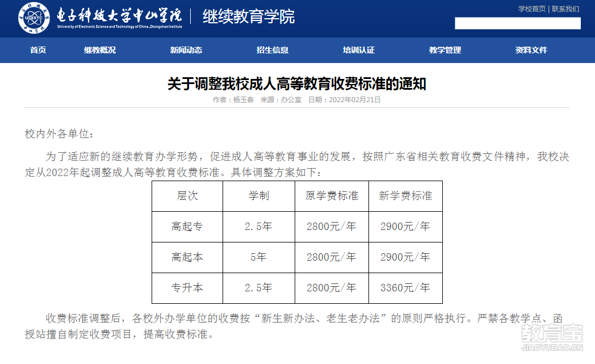Click the 高起专 row label
This screenshot has height=364, width=595.
coord(187,227)
